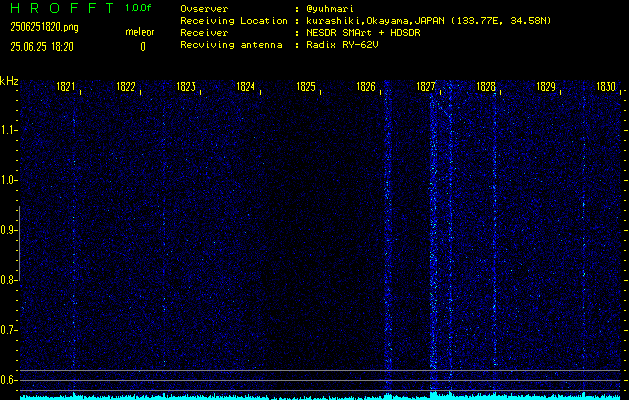Click the date stamp 25.06.25 18:20
The width and height of the screenshot is (629, 400).
(42, 47)
